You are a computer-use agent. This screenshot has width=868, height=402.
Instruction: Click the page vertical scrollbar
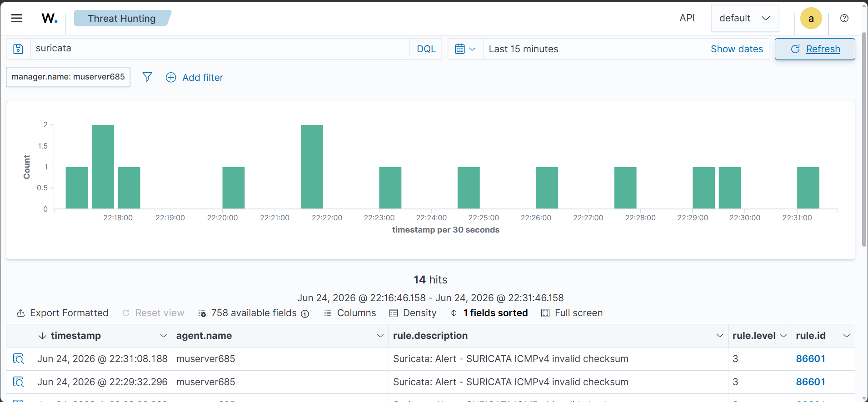pyautogui.click(x=864, y=139)
